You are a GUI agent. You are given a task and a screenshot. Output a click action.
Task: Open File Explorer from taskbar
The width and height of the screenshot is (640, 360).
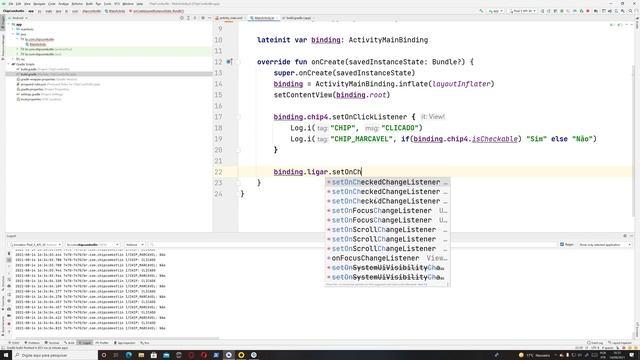coord(141,355)
